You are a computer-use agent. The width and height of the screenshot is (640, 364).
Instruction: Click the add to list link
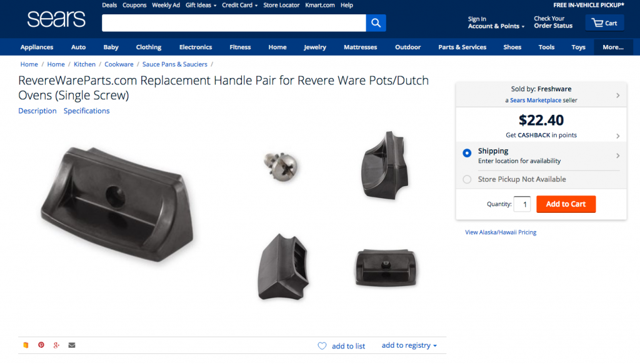point(348,346)
